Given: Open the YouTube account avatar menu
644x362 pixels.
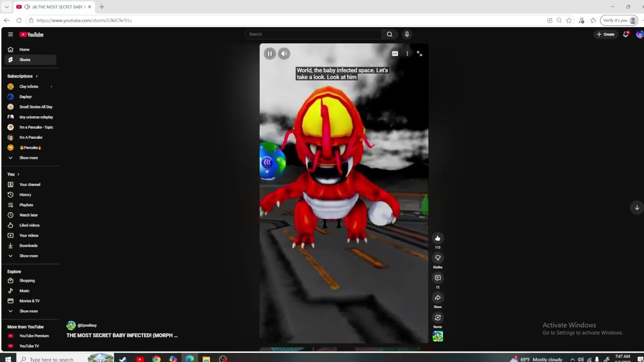Looking at the screenshot, I should [x=639, y=34].
